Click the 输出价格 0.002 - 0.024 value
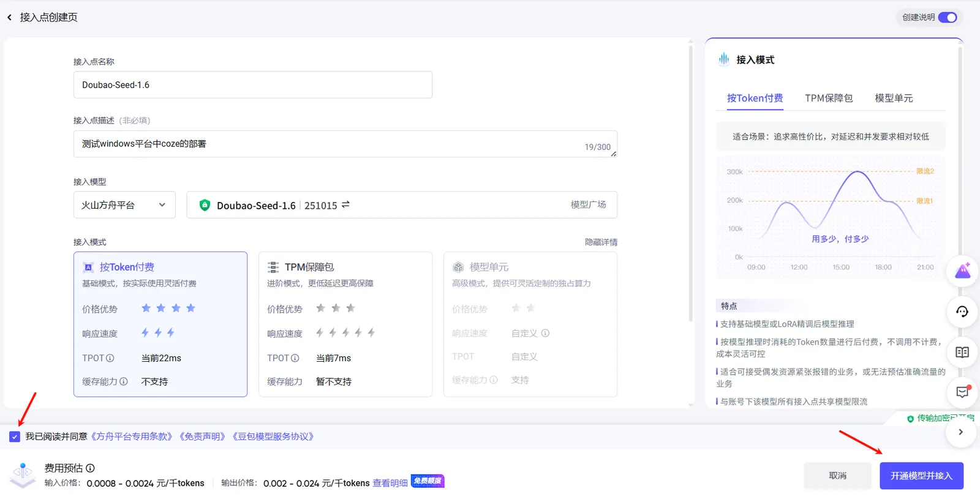The image size is (980, 497). [317, 483]
